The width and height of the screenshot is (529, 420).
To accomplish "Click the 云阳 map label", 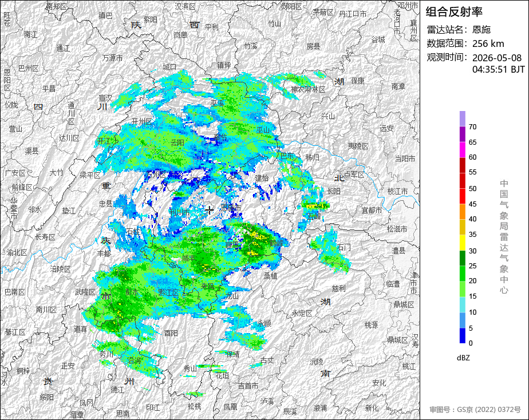I will [x=177, y=142].
